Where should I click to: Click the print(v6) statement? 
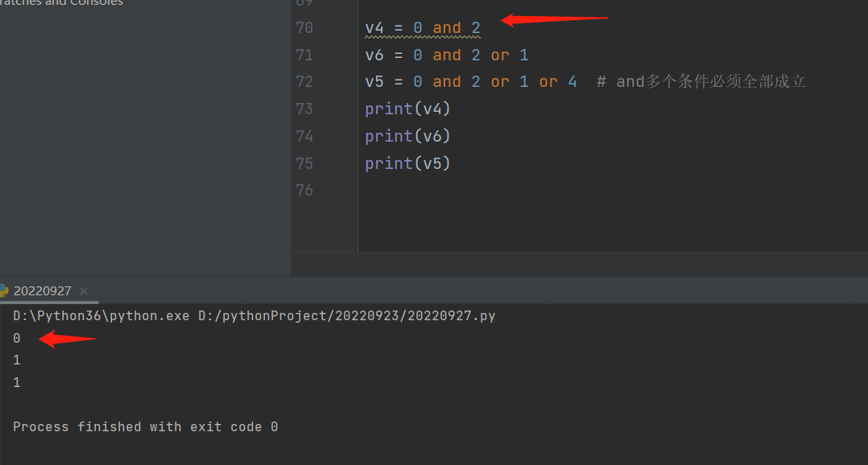click(x=407, y=136)
